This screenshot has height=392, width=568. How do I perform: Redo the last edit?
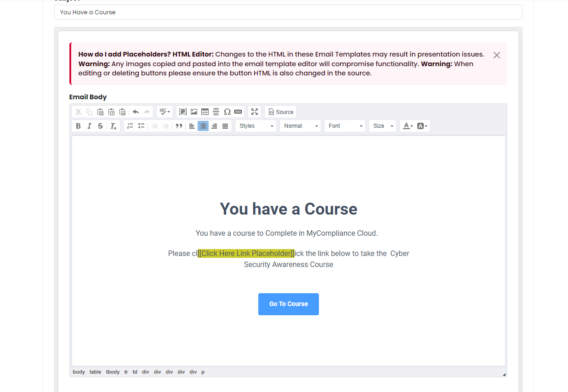[147, 112]
